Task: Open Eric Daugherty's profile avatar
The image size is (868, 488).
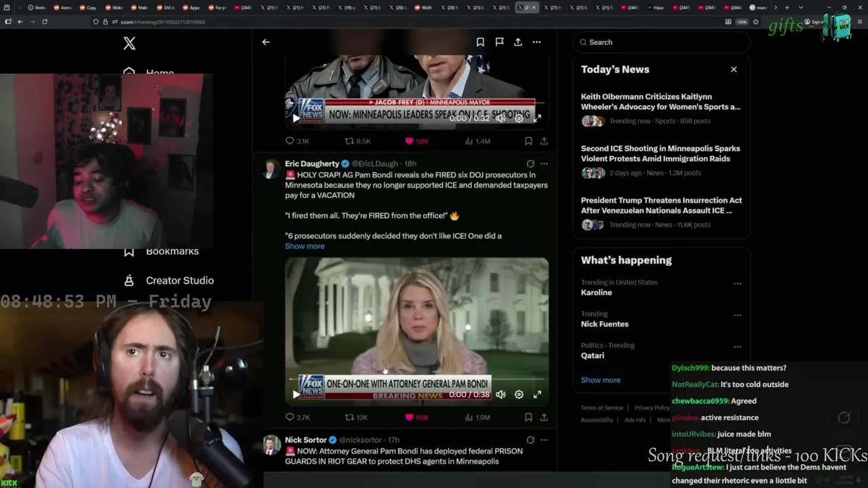Action: pos(271,169)
